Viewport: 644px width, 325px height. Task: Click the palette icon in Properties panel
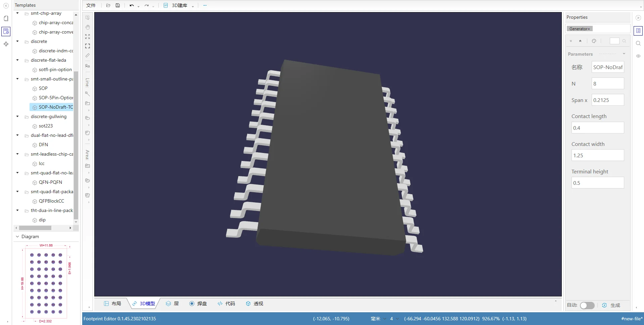point(594,41)
